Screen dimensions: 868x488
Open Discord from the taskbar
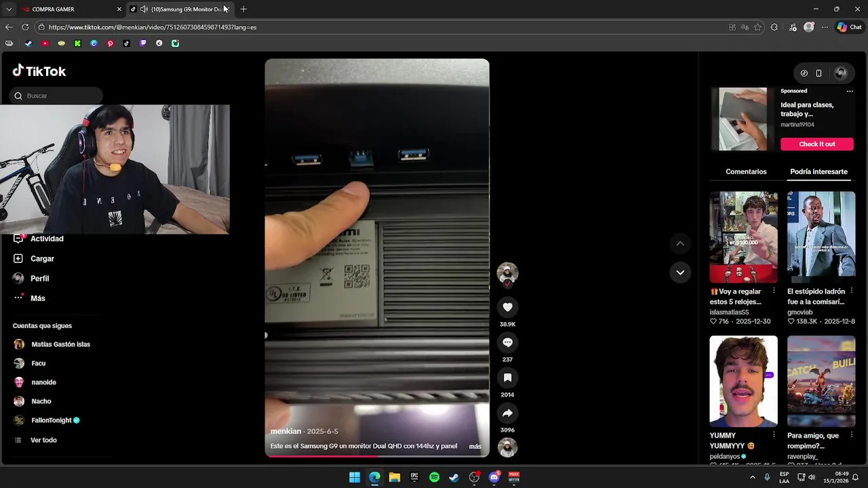coord(494,477)
